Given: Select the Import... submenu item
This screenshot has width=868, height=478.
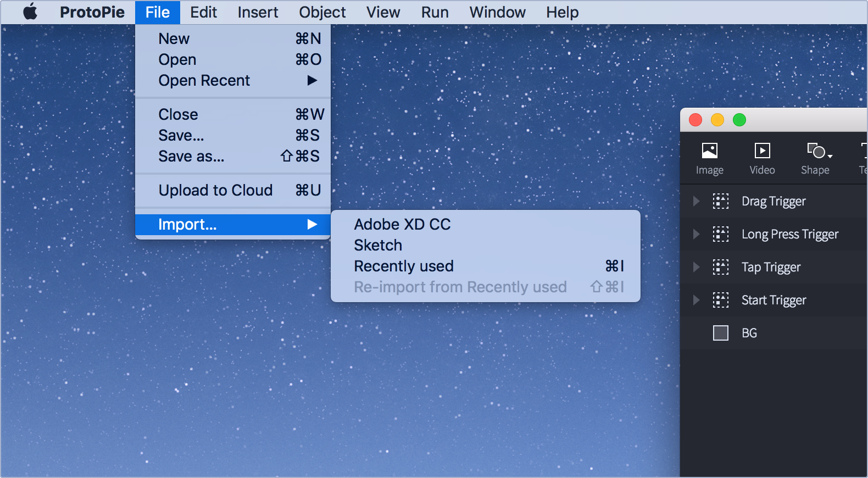Looking at the screenshot, I should (233, 224).
